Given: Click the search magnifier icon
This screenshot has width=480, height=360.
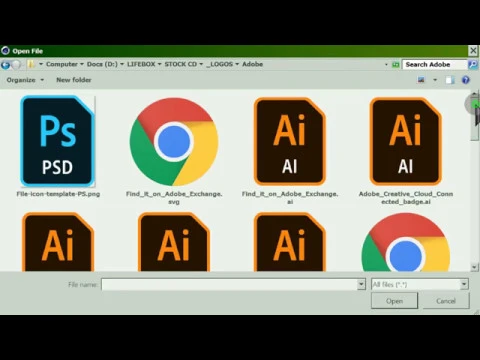Looking at the screenshot, I should pos(473,64).
